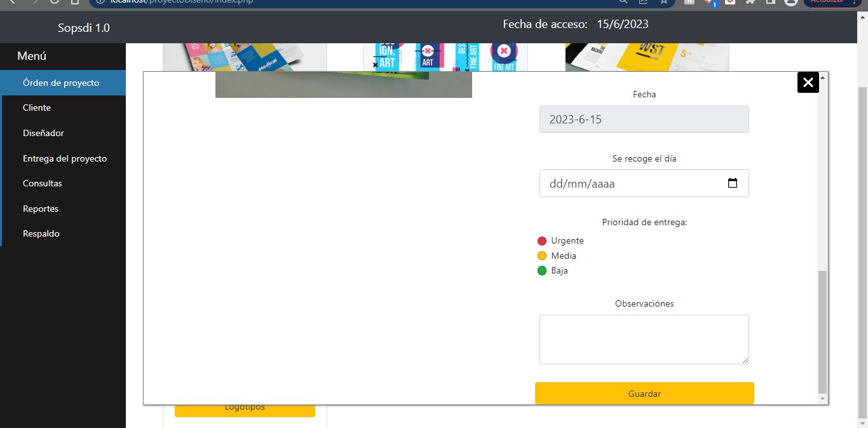Open the calendar picker icon in date field

tap(732, 183)
